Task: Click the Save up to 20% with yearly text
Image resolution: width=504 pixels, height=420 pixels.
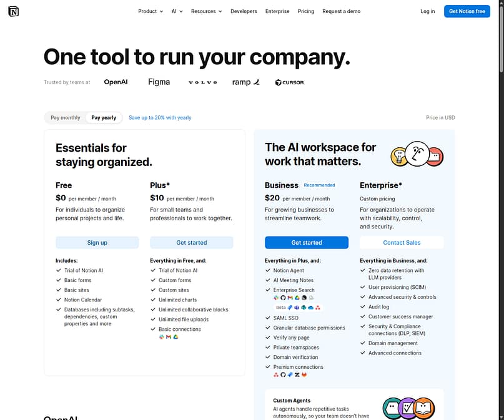Action: click(x=160, y=117)
